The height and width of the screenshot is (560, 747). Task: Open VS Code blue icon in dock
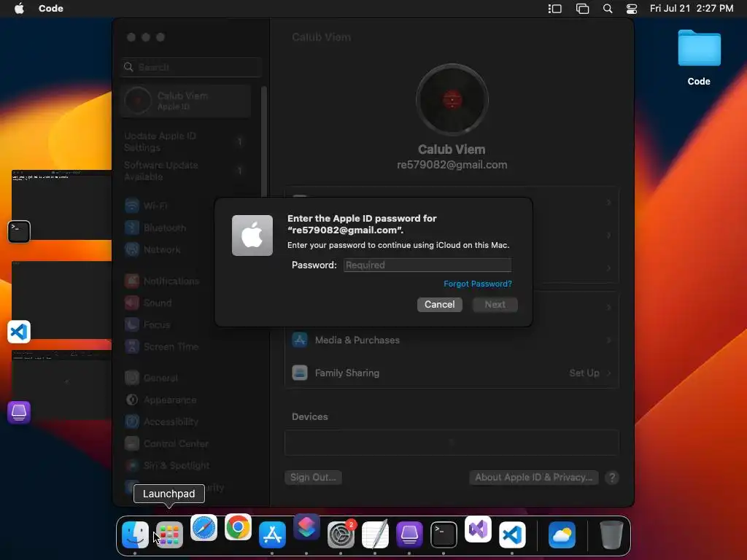pyautogui.click(x=512, y=534)
